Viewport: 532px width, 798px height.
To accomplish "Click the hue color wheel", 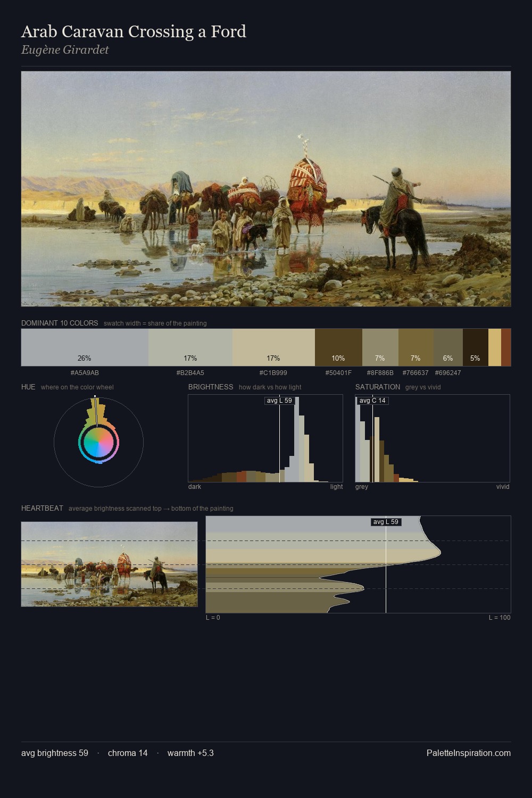I will tap(98, 442).
